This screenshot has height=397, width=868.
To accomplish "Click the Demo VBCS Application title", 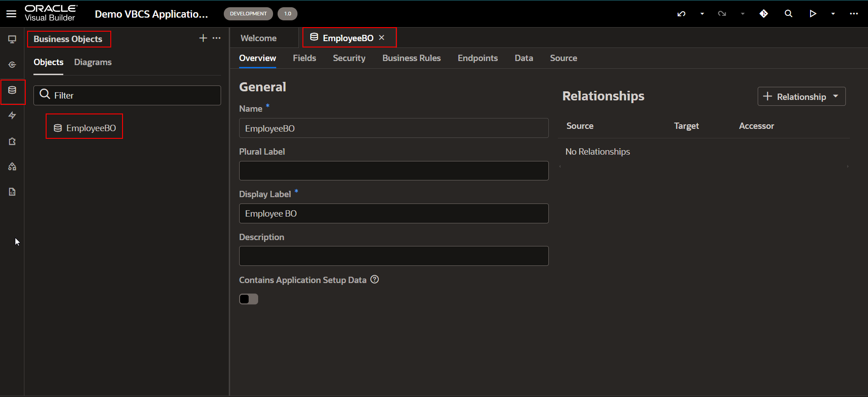I will [x=151, y=14].
